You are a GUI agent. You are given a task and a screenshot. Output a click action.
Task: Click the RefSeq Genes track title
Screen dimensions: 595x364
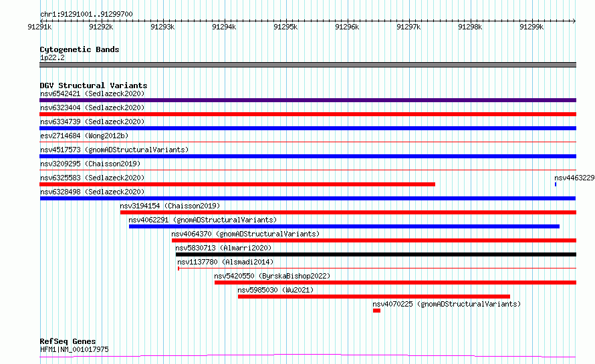pyautogui.click(x=68, y=341)
